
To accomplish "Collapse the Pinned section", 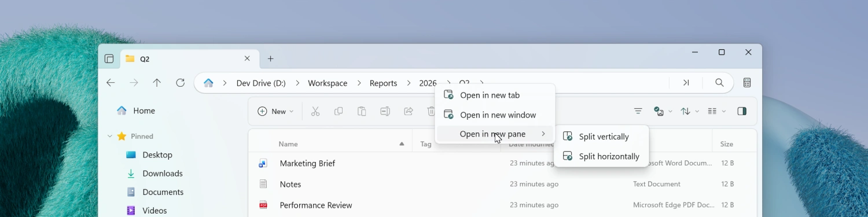I will 109,137.
